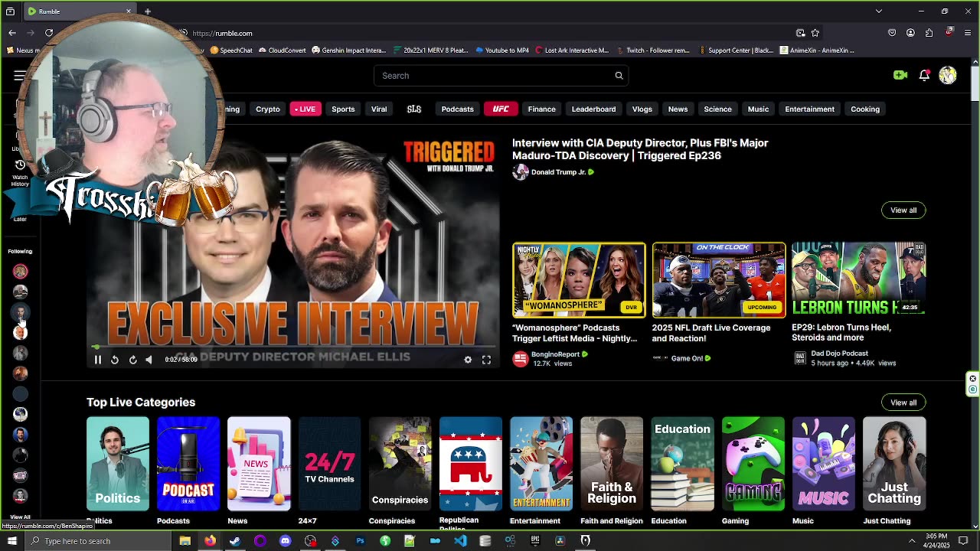Viewport: 980px width, 551px height.
Task: Open a new browser tab
Action: (147, 11)
